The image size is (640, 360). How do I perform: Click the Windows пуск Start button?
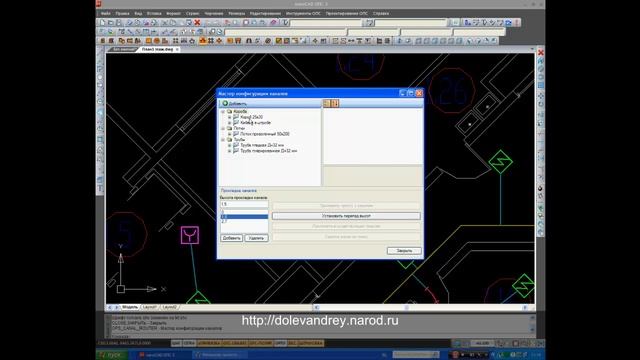111,355
